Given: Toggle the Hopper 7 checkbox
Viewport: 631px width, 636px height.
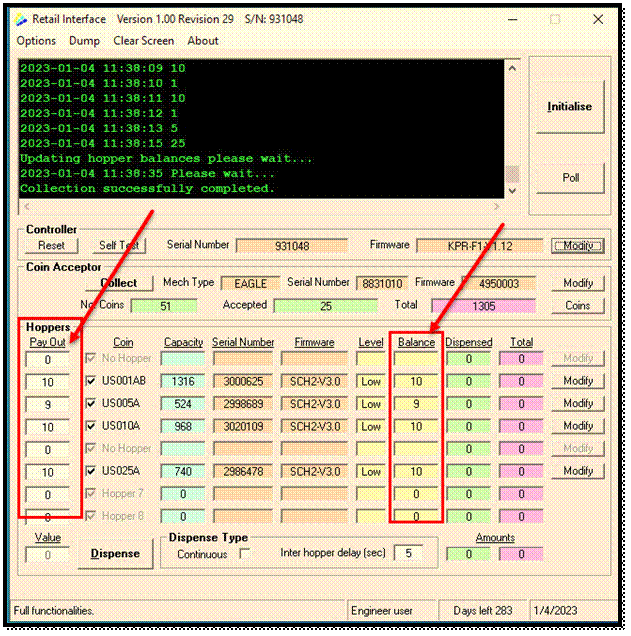Looking at the screenshot, I should click(x=91, y=494).
